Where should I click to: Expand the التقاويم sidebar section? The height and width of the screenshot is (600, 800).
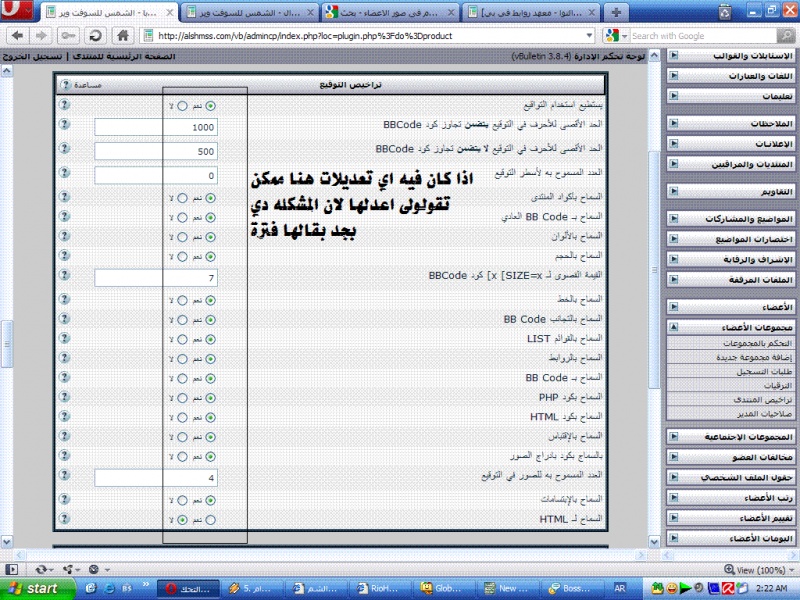673,191
